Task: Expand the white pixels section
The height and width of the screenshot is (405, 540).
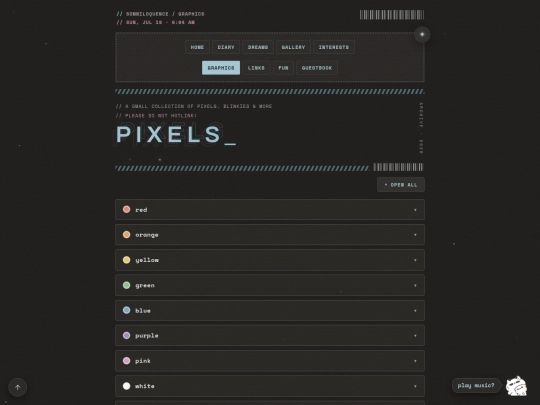Action: (x=270, y=386)
